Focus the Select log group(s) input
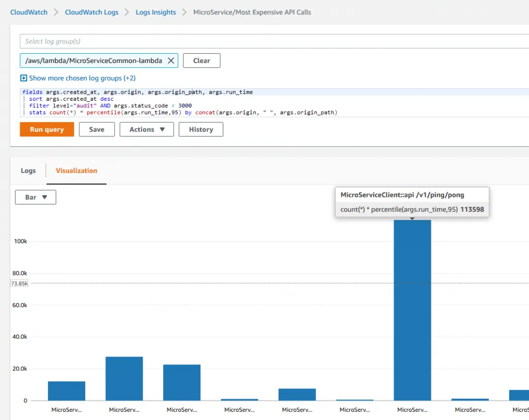 click(274, 41)
